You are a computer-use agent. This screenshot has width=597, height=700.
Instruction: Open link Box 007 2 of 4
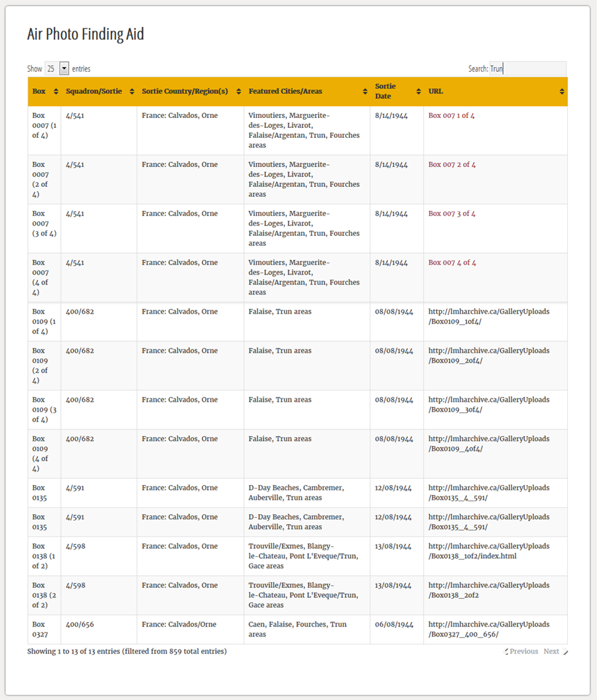(x=452, y=165)
